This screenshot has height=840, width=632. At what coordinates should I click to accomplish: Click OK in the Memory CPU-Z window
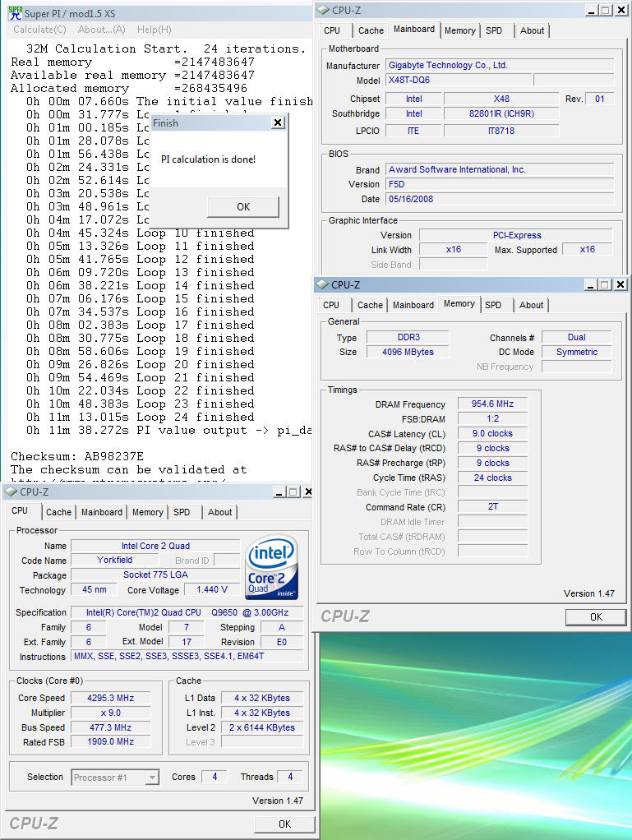(596, 616)
